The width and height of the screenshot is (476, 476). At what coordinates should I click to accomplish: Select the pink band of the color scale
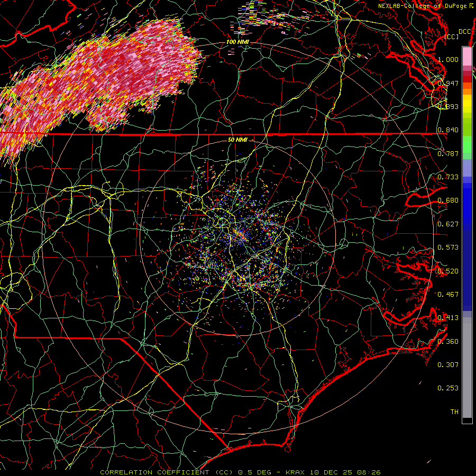(x=467, y=57)
